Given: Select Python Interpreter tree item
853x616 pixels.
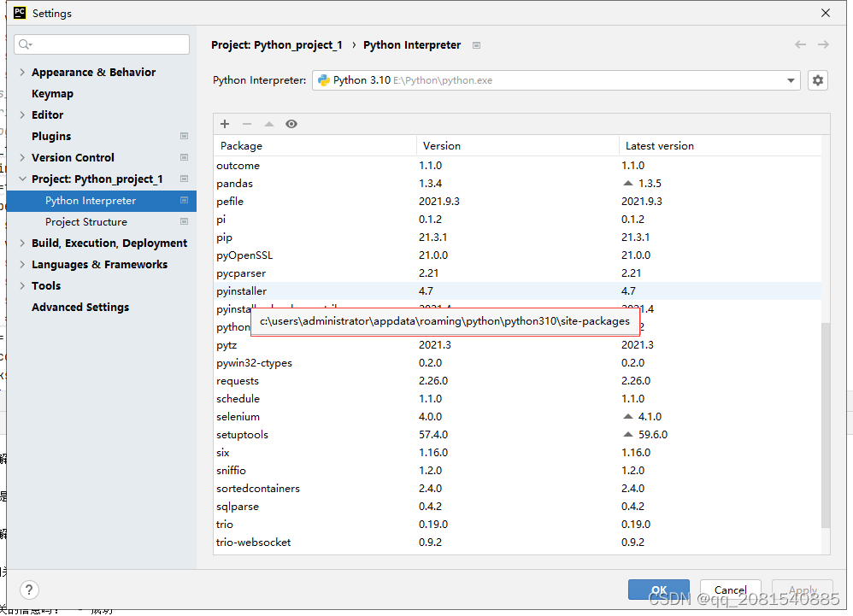Looking at the screenshot, I should (102, 201).
